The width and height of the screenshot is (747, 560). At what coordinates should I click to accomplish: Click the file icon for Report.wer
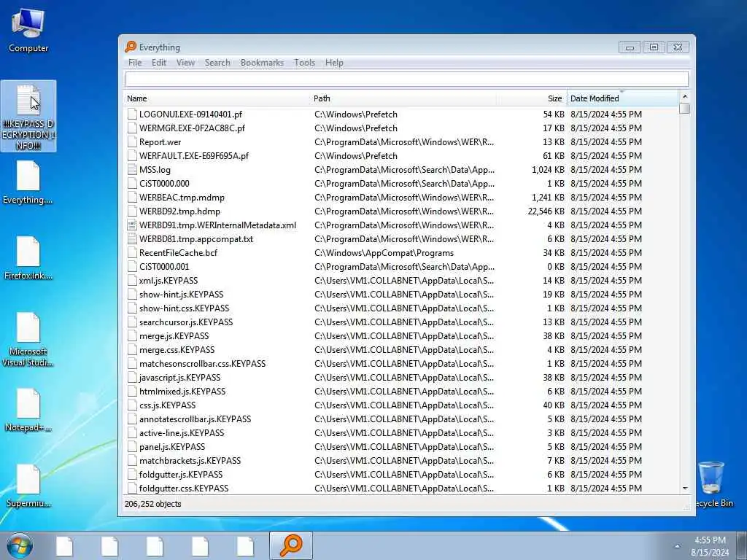pyautogui.click(x=132, y=142)
